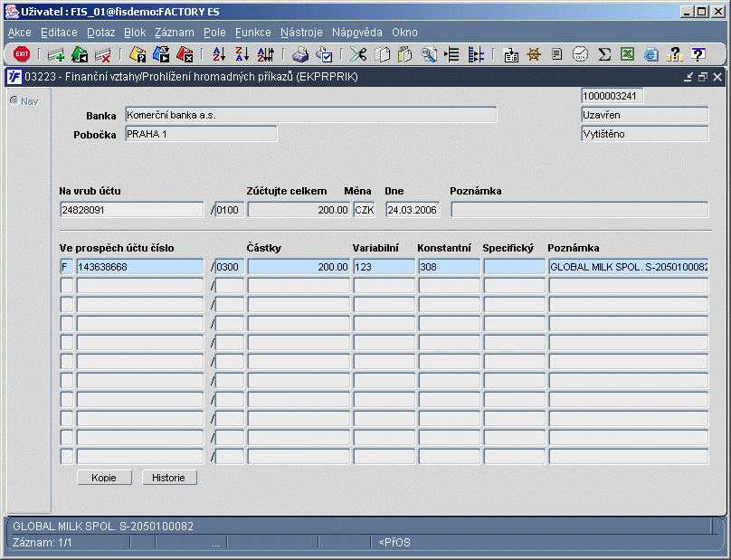Export to Excel with the green icon
This screenshot has width=731, height=560.
click(x=628, y=55)
